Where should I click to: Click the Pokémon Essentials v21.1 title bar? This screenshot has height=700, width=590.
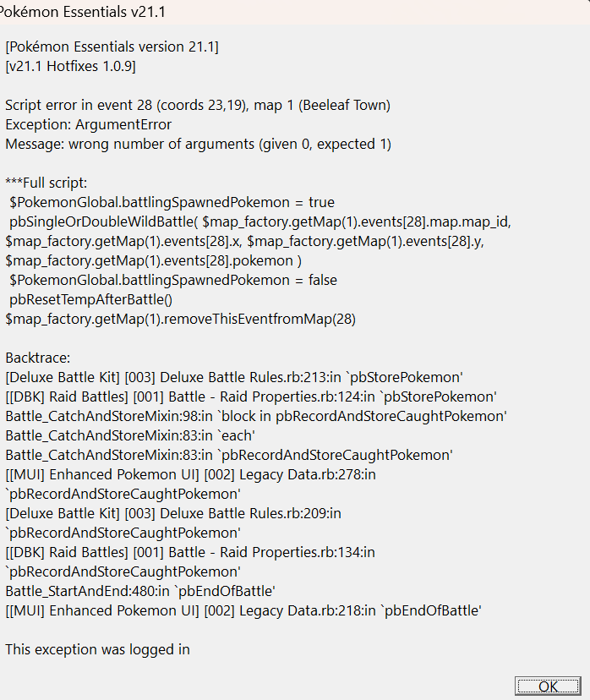pyautogui.click(x=76, y=11)
